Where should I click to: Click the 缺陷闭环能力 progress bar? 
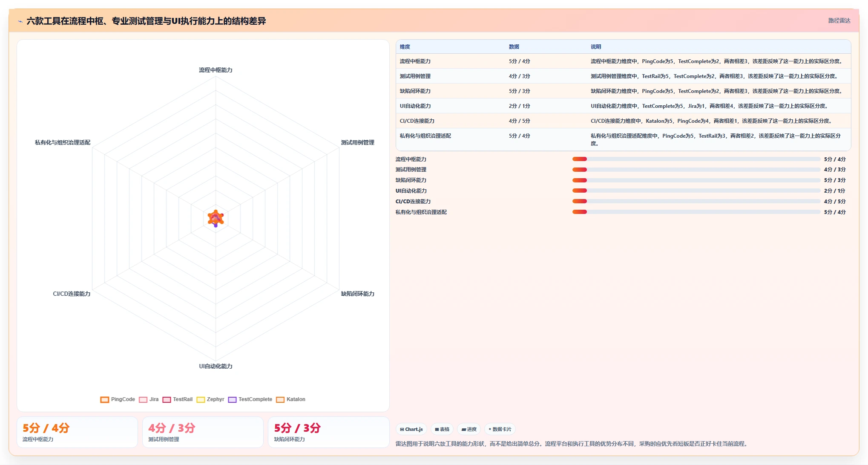[696, 180]
